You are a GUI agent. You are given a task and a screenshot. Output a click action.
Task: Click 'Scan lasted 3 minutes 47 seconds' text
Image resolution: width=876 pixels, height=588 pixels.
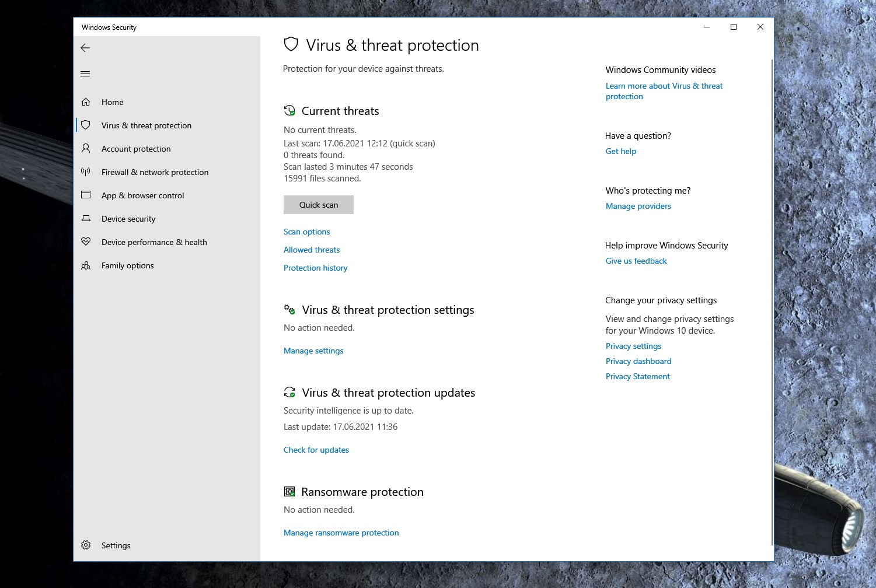(348, 167)
